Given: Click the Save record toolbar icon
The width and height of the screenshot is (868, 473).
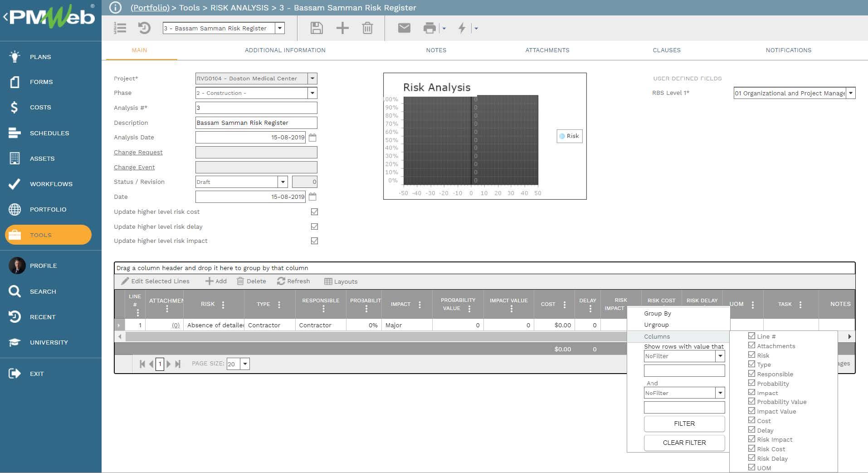Looking at the screenshot, I should click(316, 28).
